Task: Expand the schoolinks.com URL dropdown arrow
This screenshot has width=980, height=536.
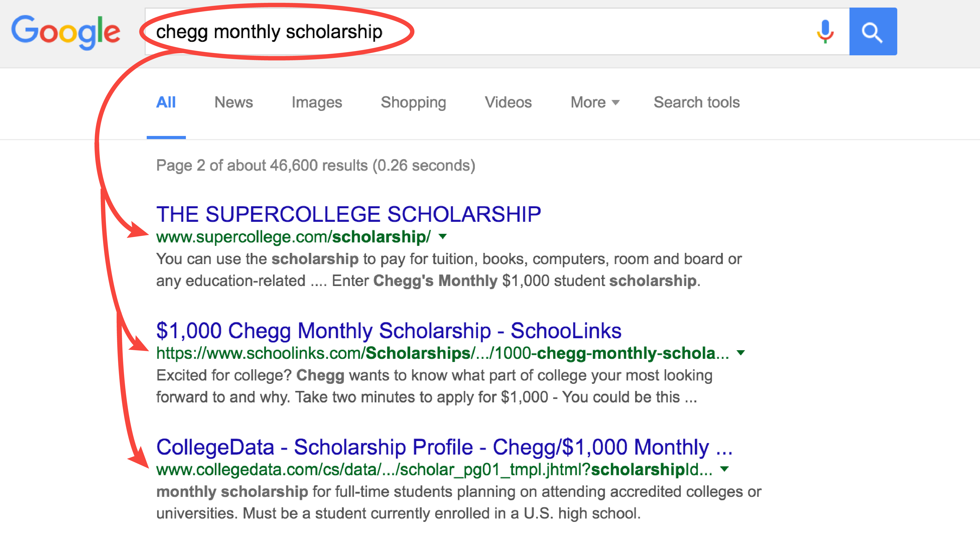Action: 740,353
